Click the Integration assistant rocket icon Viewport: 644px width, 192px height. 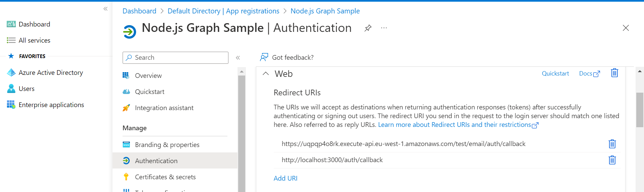coord(126,108)
